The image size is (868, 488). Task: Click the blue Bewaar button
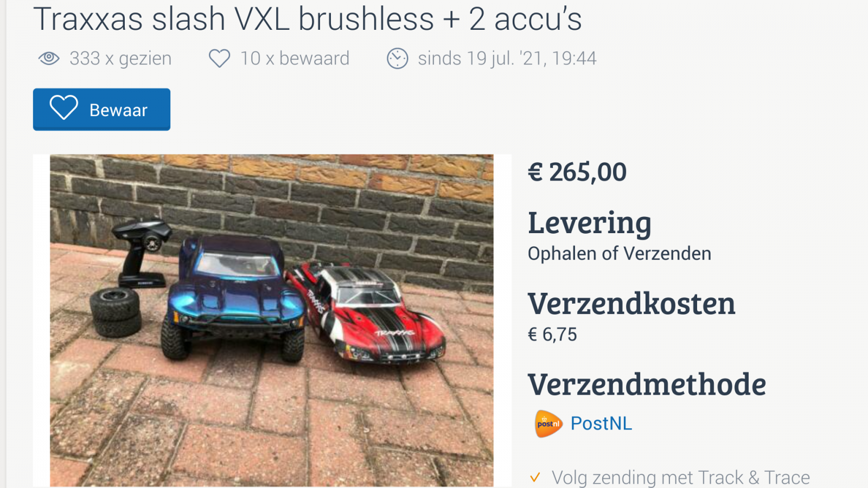(101, 110)
